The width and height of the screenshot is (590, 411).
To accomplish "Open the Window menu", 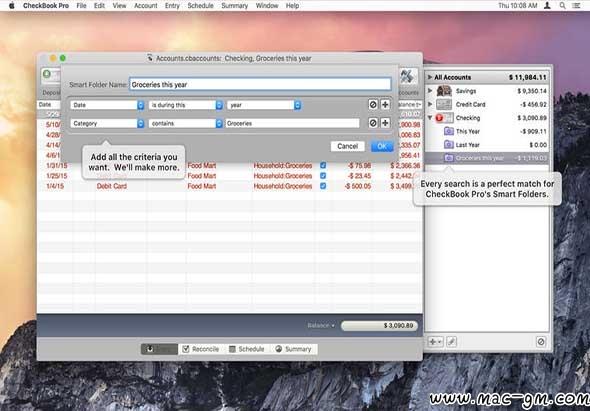I will tap(267, 6).
